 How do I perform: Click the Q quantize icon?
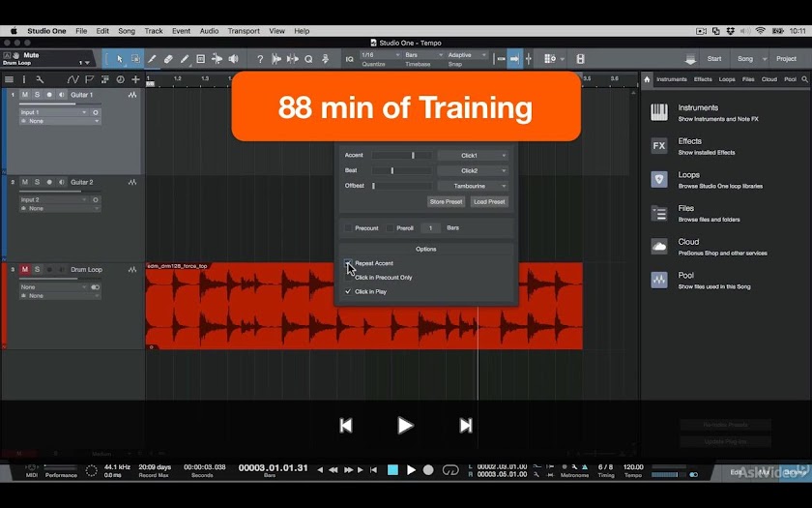[308, 59]
